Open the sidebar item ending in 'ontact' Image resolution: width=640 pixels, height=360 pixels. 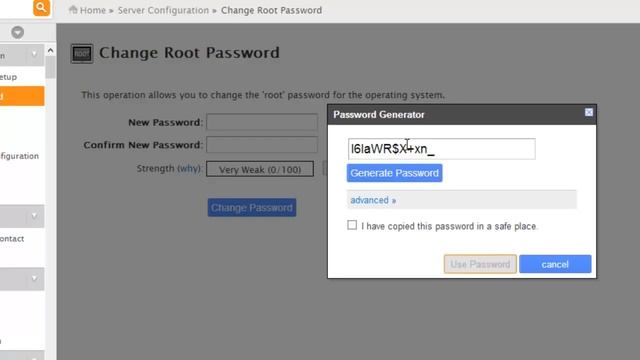[x=12, y=238]
